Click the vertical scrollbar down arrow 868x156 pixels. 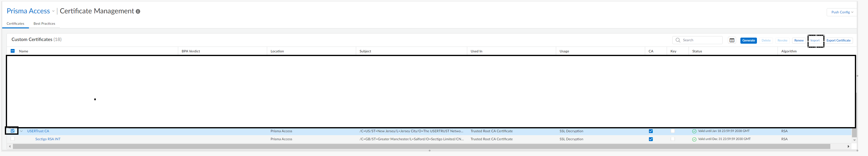(854, 140)
